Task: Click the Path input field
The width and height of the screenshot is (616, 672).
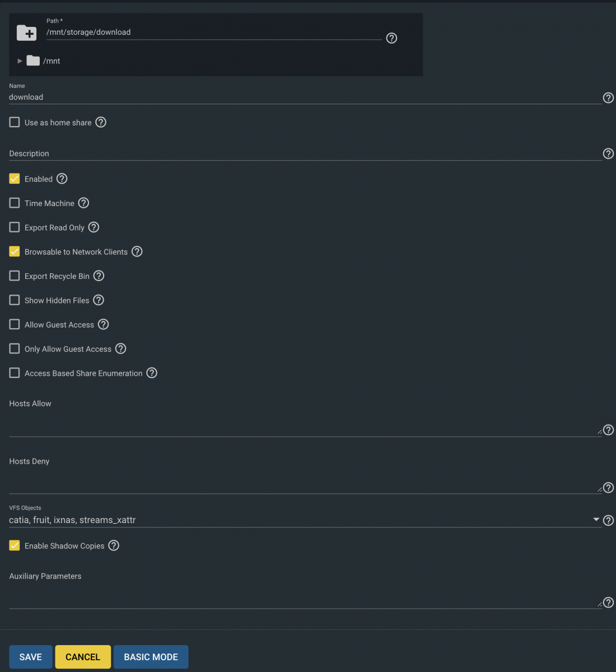Action: [214, 32]
